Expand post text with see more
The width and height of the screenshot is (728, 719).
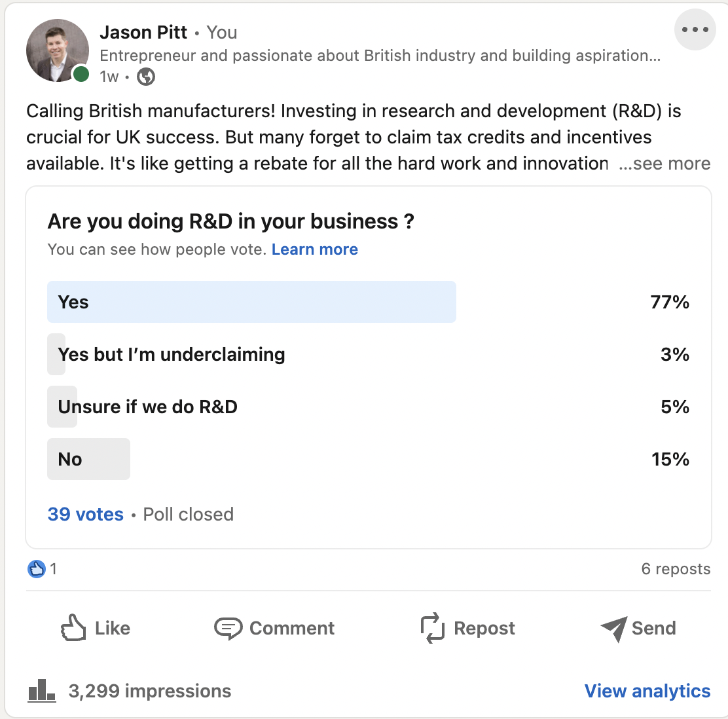(x=664, y=164)
